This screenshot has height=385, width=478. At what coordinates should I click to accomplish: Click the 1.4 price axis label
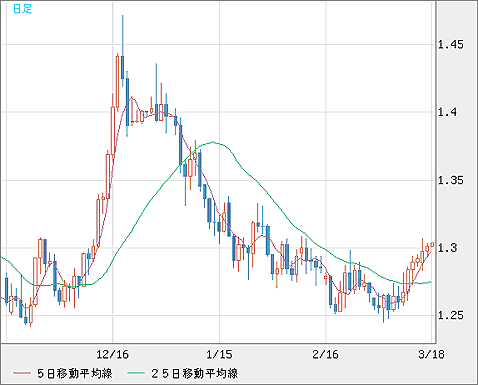click(447, 112)
